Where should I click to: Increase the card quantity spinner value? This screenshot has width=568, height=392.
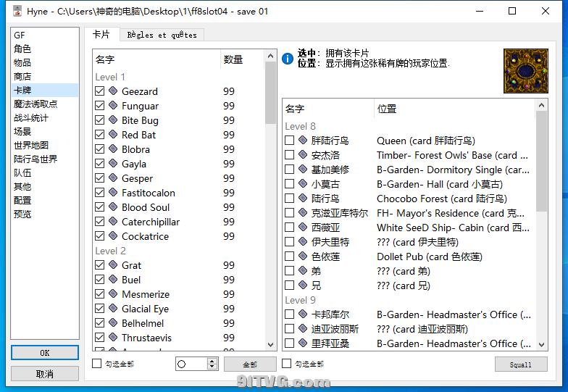tap(212, 361)
